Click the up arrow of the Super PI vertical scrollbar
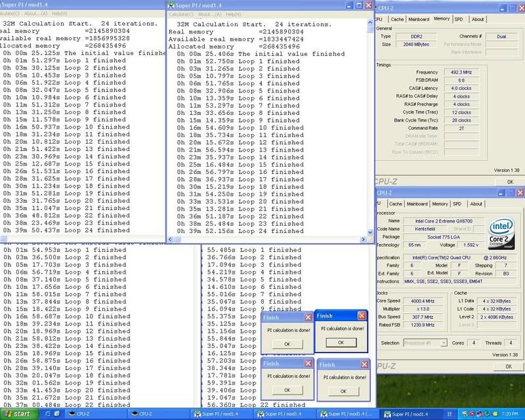 (370, 23)
